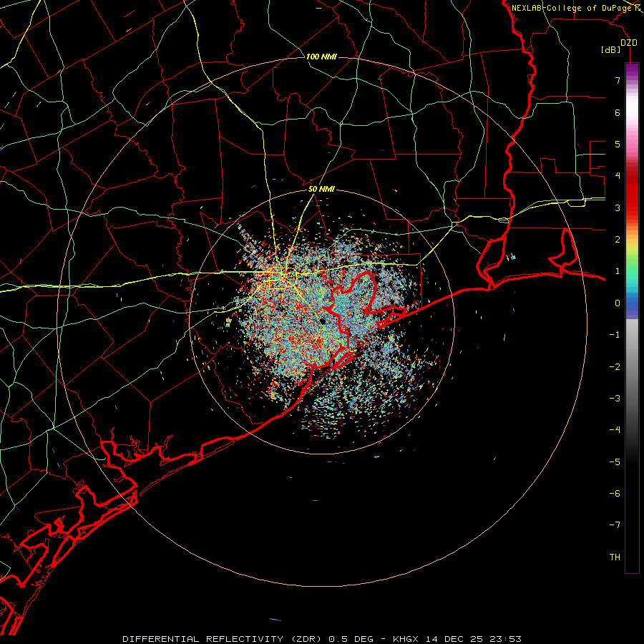Click the '-2' value on color scale
This screenshot has width=644, height=644.
615,367
